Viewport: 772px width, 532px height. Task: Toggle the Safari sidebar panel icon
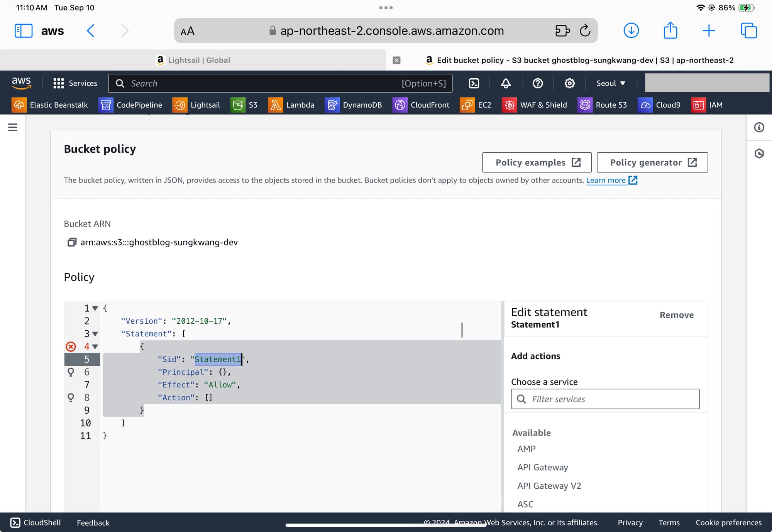(x=23, y=30)
